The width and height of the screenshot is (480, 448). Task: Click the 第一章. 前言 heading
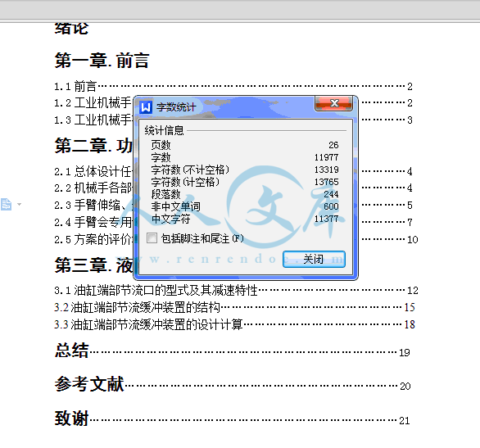(x=102, y=61)
